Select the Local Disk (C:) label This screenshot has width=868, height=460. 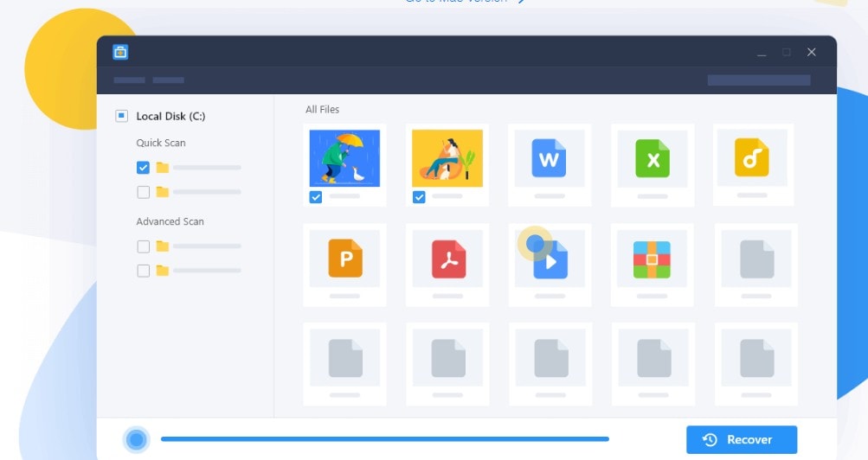pos(170,116)
